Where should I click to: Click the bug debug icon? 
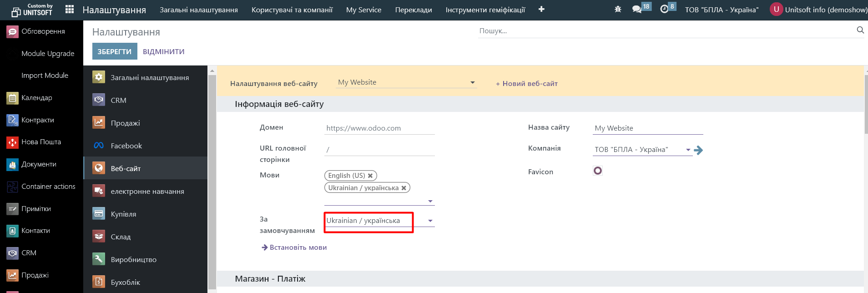tap(617, 10)
